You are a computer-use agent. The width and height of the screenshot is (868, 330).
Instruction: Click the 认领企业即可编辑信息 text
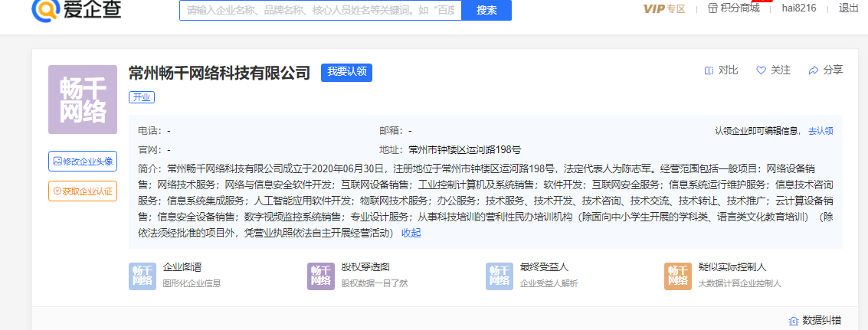pos(758,131)
